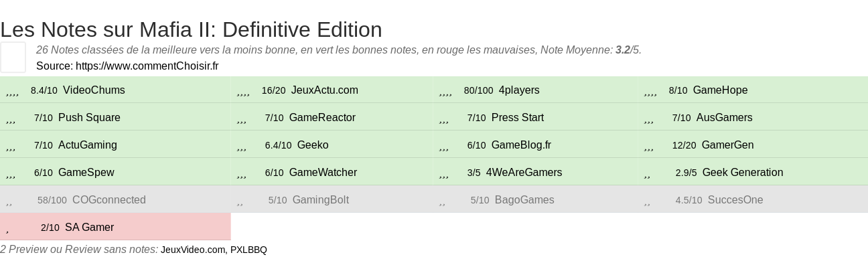Click the star icons beside Geek Generation

coord(647,175)
